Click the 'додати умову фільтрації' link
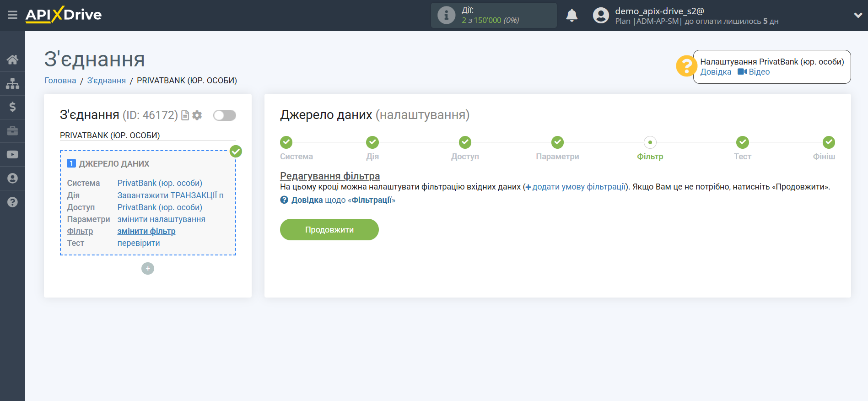 pos(578,187)
